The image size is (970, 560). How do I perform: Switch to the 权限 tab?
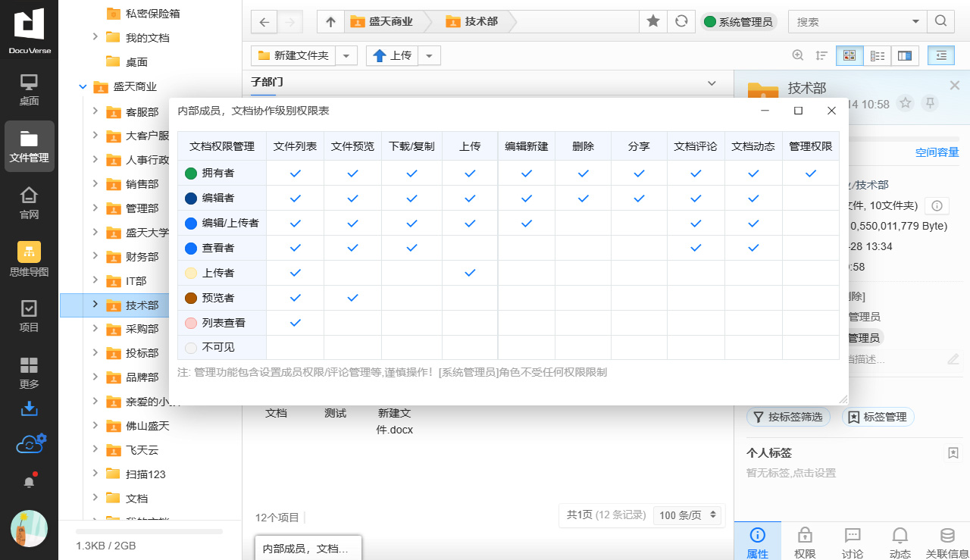pyautogui.click(x=805, y=543)
